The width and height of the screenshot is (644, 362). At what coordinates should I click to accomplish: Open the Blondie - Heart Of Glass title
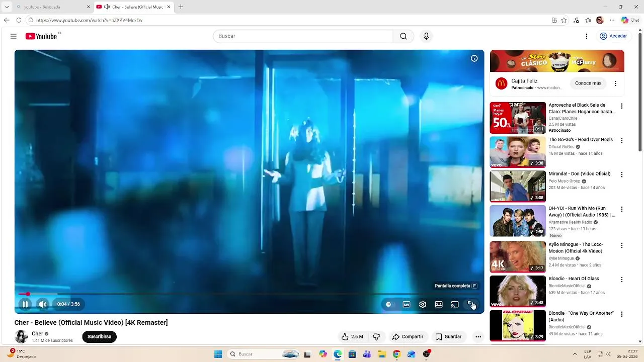tap(574, 279)
